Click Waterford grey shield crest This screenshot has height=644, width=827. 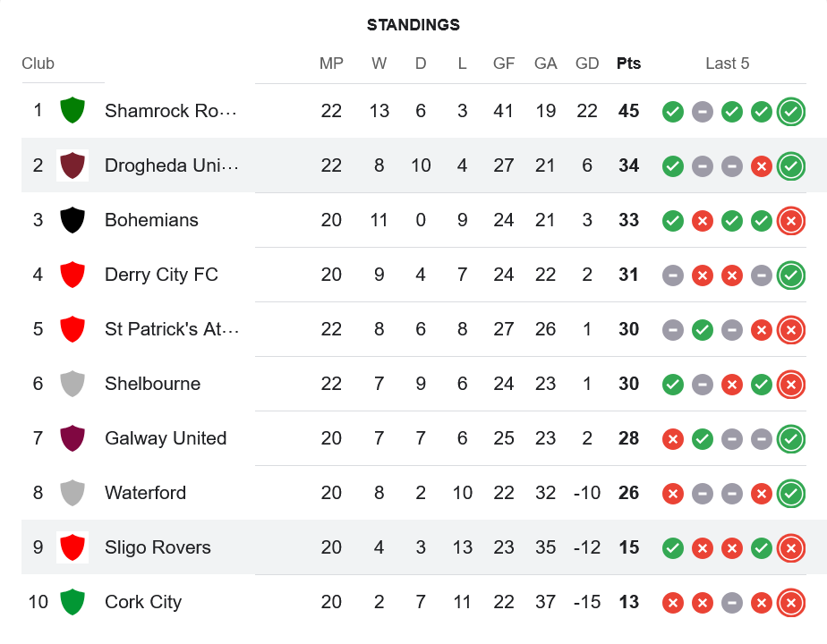click(72, 493)
